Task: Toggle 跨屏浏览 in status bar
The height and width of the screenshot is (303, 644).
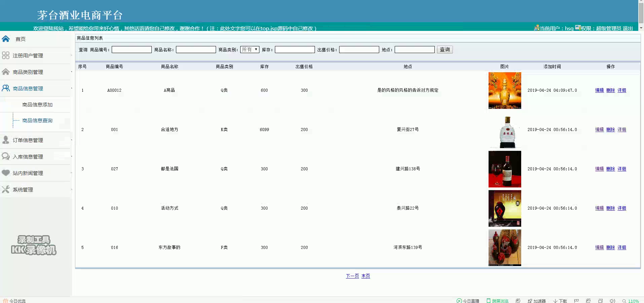Action: tap(497, 301)
